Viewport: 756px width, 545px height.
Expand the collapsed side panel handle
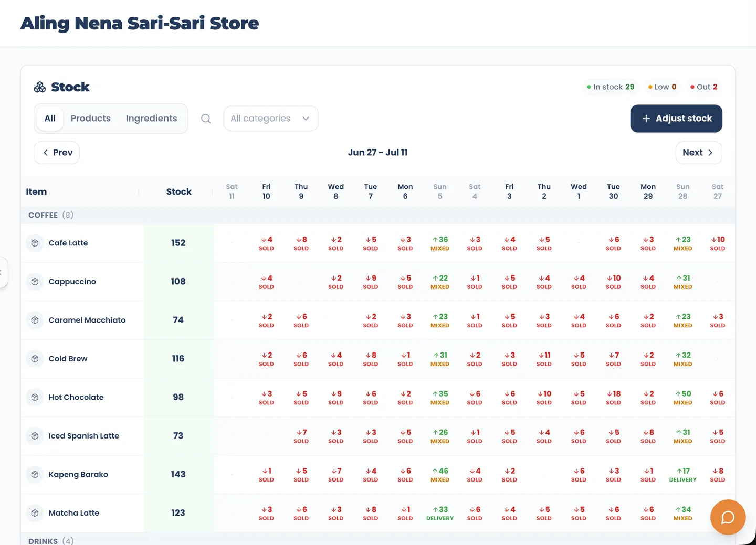point(3,272)
